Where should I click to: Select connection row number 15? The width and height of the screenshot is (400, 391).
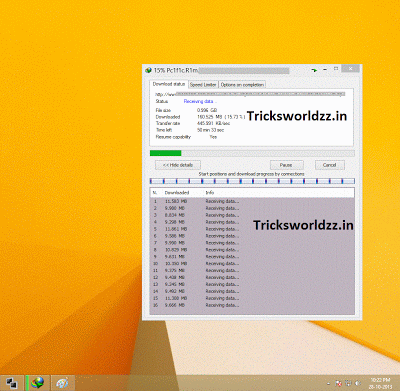pyautogui.click(x=252, y=298)
